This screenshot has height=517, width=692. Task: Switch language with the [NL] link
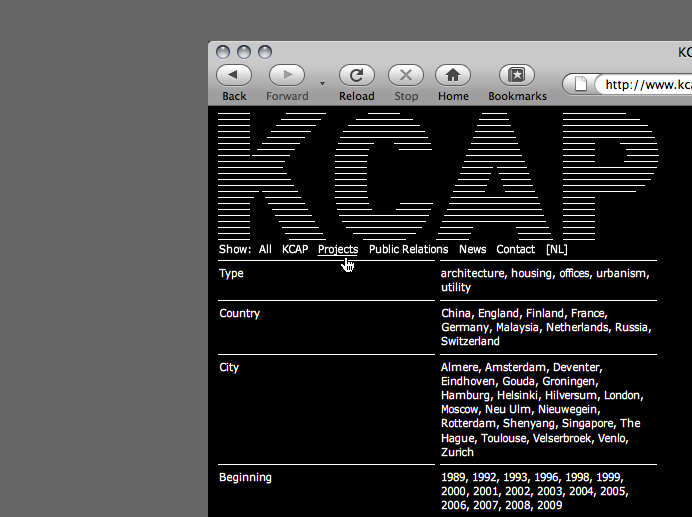click(x=556, y=249)
